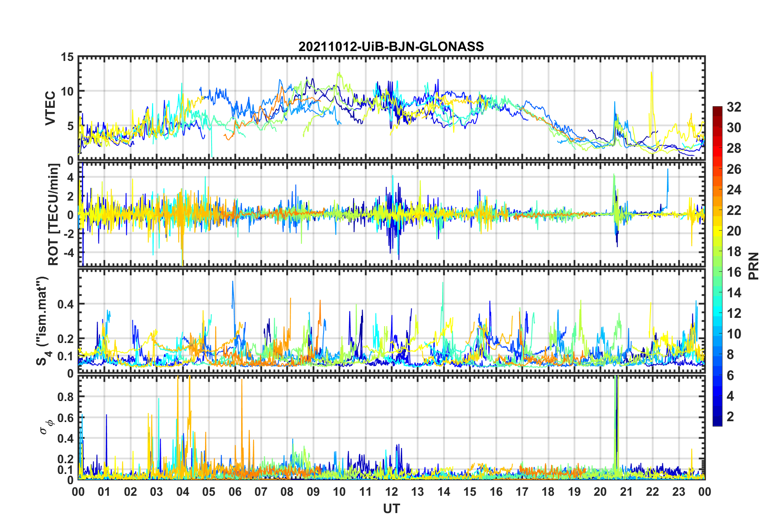
Task: Click colorbar tick label 12
Action: (734, 313)
